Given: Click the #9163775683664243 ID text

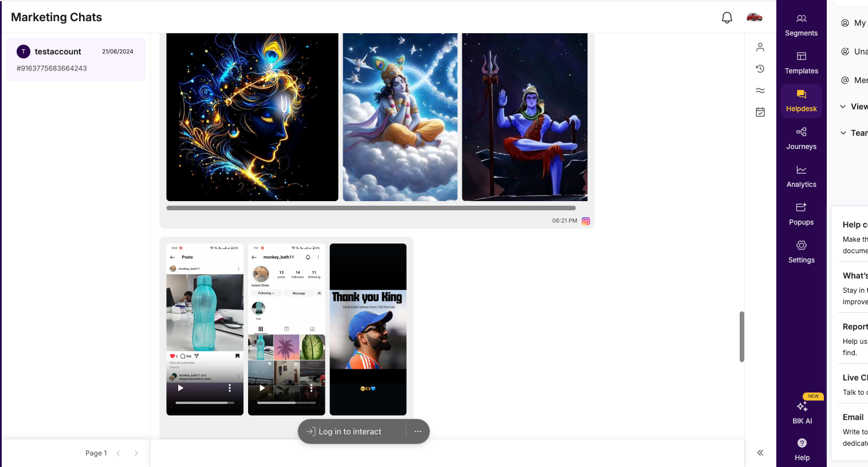Looking at the screenshot, I should click(52, 68).
